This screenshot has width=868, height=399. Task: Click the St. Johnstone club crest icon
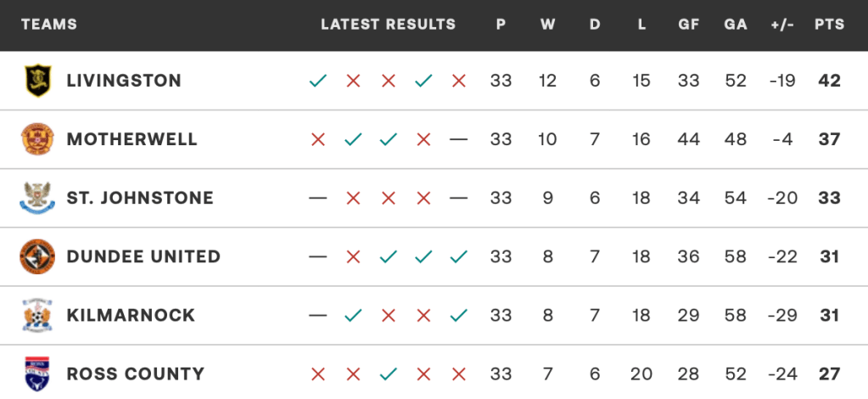(37, 198)
